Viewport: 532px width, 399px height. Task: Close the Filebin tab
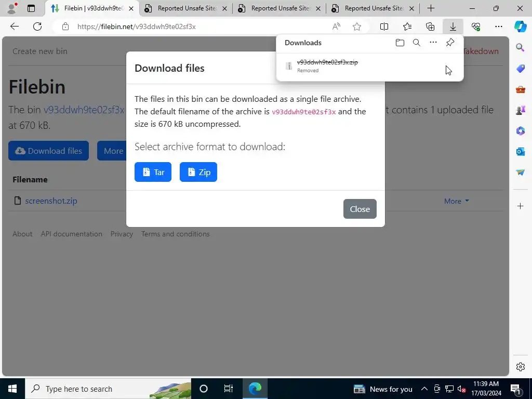[x=131, y=8]
